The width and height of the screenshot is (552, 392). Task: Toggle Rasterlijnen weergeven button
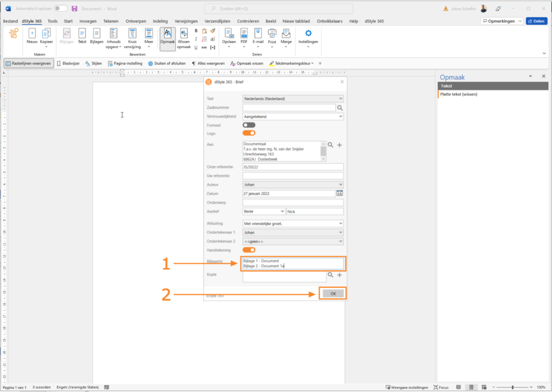click(29, 64)
